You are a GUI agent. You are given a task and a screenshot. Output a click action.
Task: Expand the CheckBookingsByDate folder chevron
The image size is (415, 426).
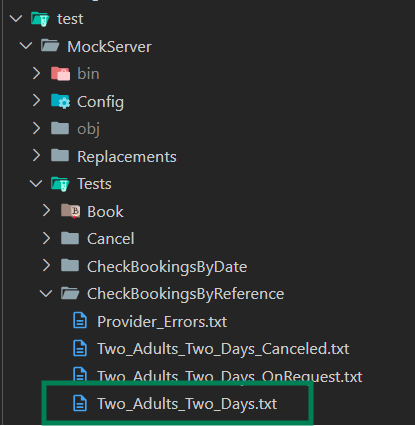46,266
